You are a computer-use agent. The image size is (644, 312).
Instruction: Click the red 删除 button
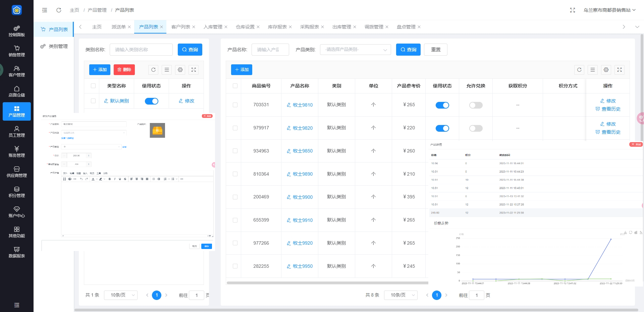(x=124, y=70)
